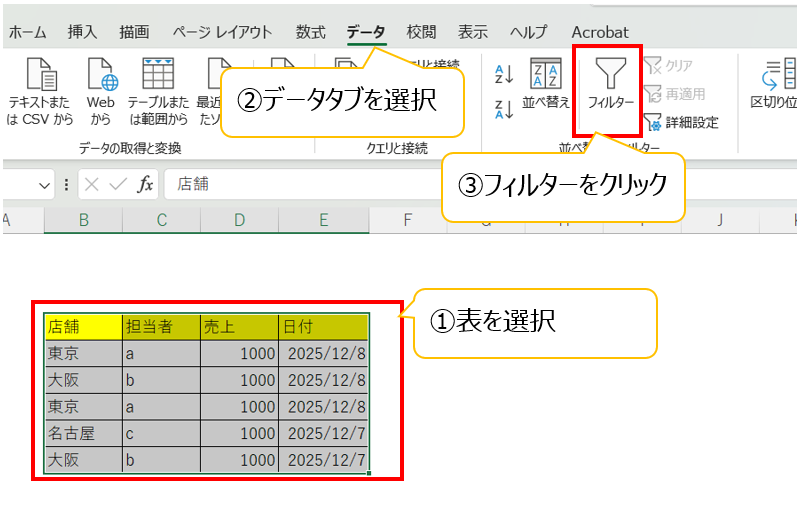
Task: Click the Filter (フィルター) funnel icon
Action: (609, 80)
